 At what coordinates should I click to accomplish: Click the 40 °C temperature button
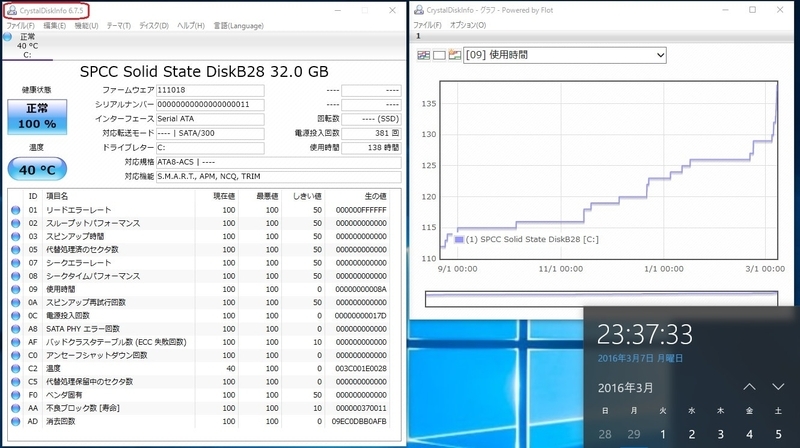click(37, 169)
